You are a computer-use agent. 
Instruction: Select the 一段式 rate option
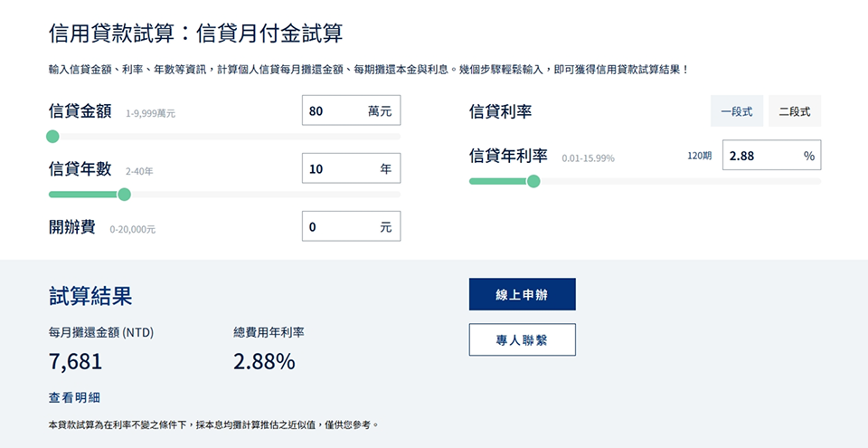tap(737, 112)
